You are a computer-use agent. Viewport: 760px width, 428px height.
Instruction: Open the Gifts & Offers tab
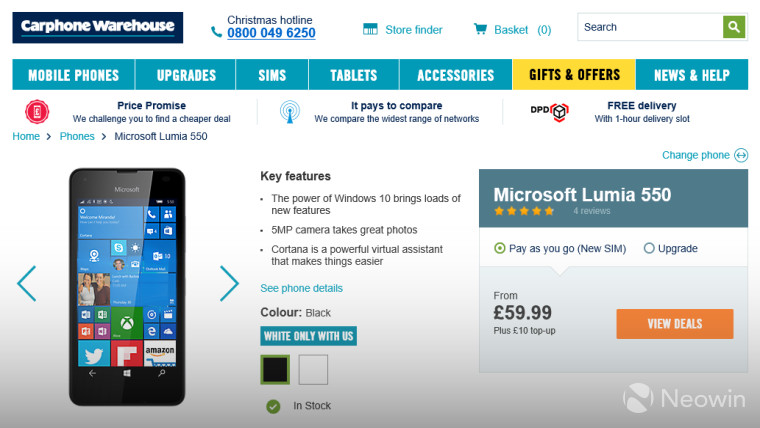[x=574, y=75]
